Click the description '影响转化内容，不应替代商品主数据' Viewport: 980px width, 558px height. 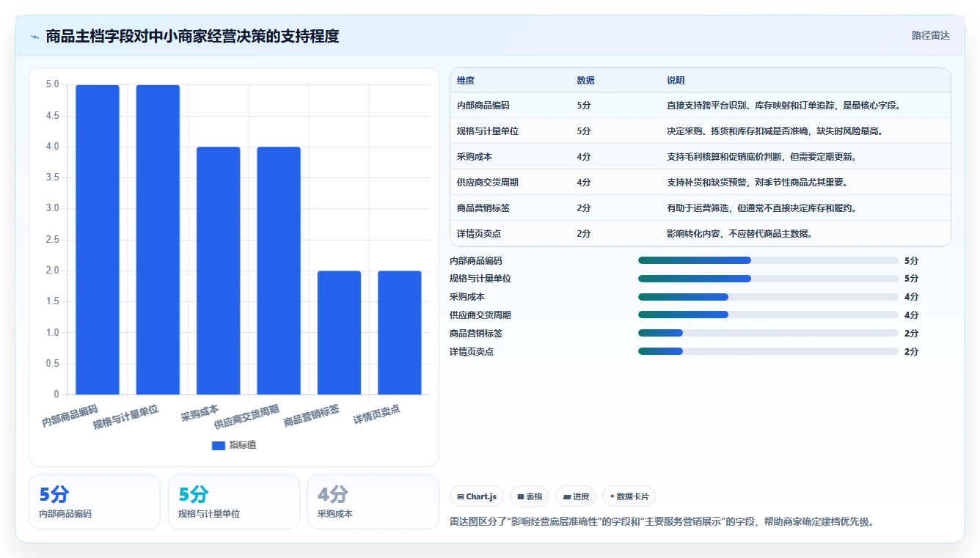coord(739,234)
